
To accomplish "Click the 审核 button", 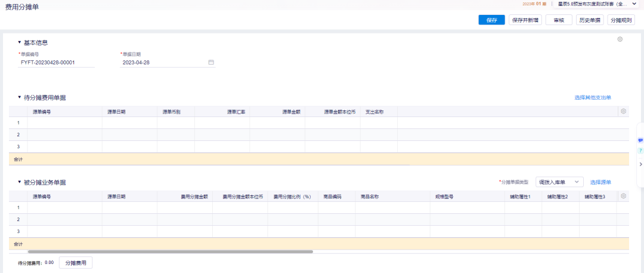I will (559, 20).
